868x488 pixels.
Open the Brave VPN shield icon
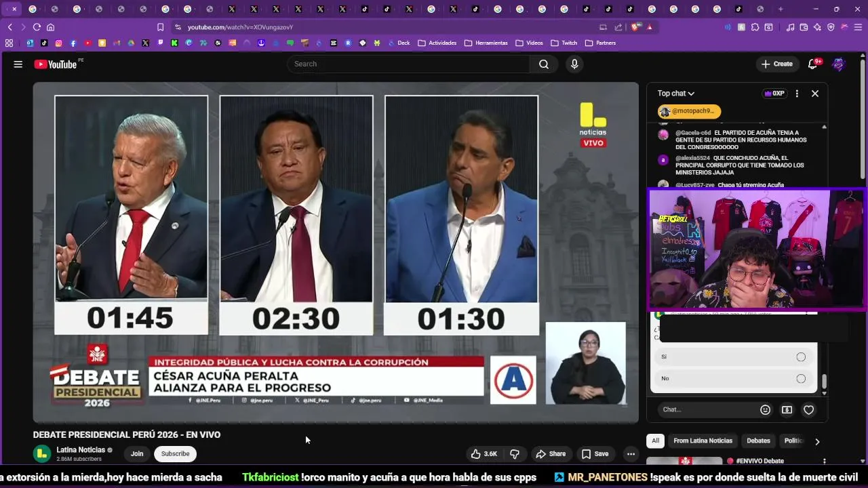click(x=831, y=27)
